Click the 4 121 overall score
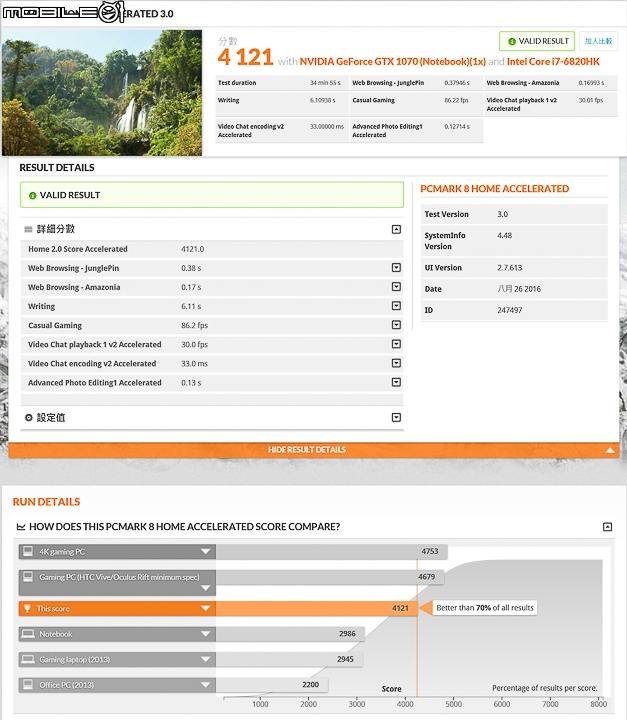627x720 pixels. [245, 57]
